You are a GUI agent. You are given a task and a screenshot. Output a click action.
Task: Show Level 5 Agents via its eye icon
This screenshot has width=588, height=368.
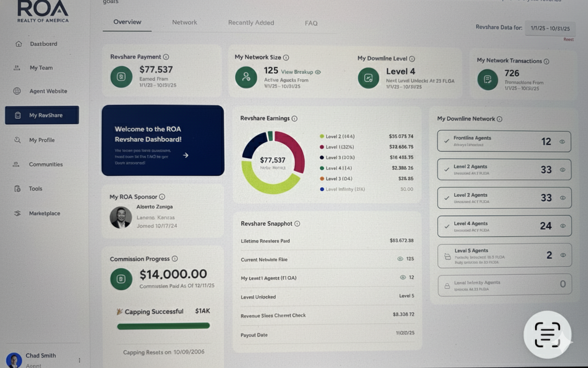(563, 255)
